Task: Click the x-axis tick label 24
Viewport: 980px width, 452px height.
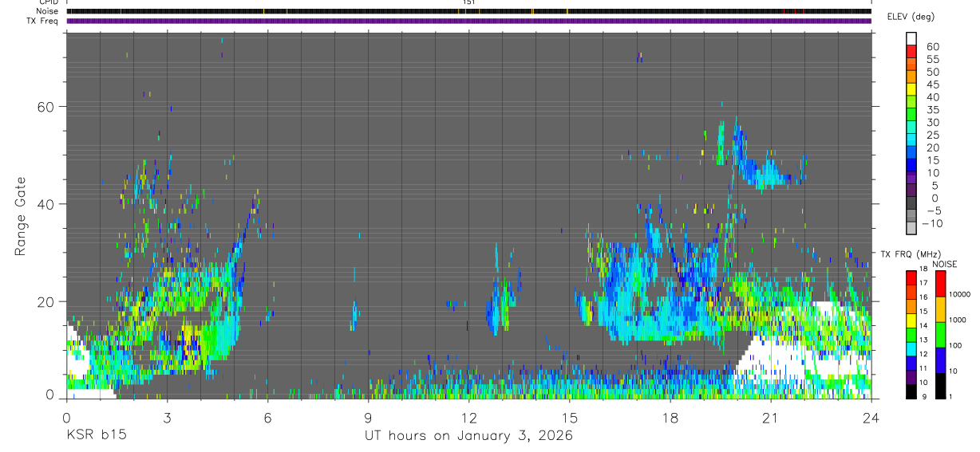Action: (x=871, y=418)
